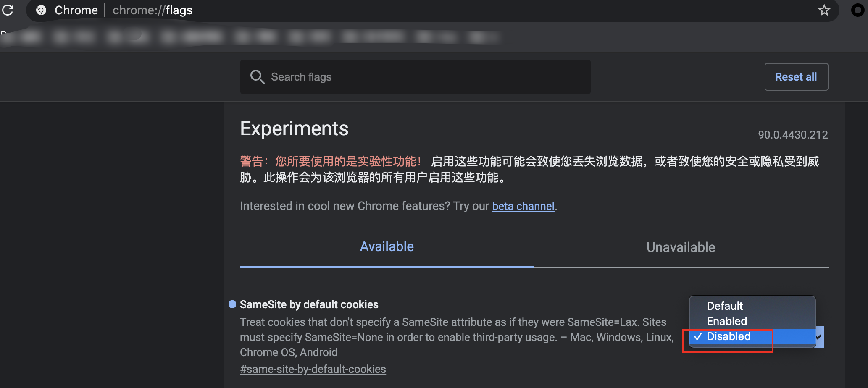Click the Chrome logo in address bar
This screenshot has height=388, width=868.
(41, 10)
